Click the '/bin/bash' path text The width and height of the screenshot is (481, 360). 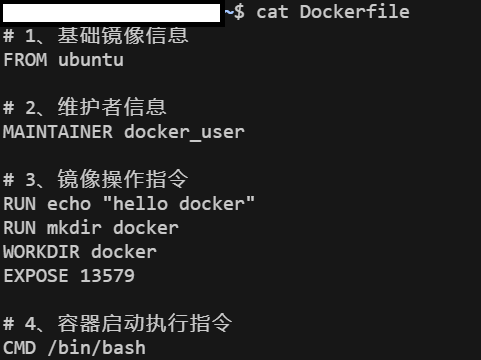97,348
